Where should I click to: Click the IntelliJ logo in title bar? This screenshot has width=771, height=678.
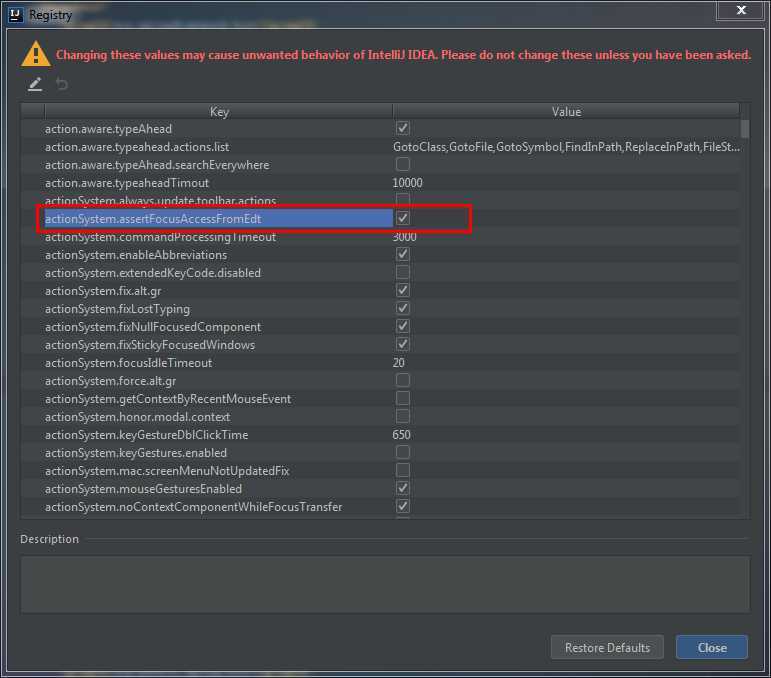[x=16, y=15]
